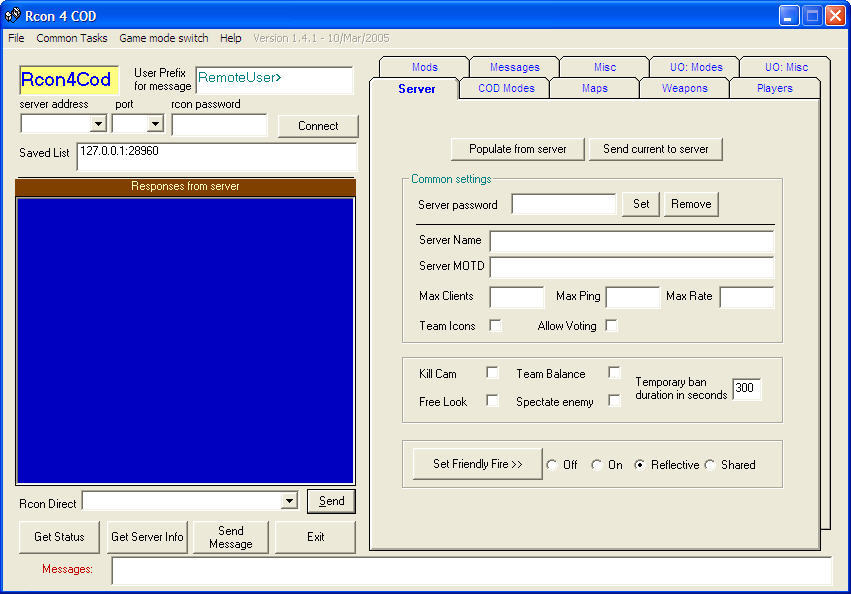
Task: Click the Exit button
Action: click(315, 537)
